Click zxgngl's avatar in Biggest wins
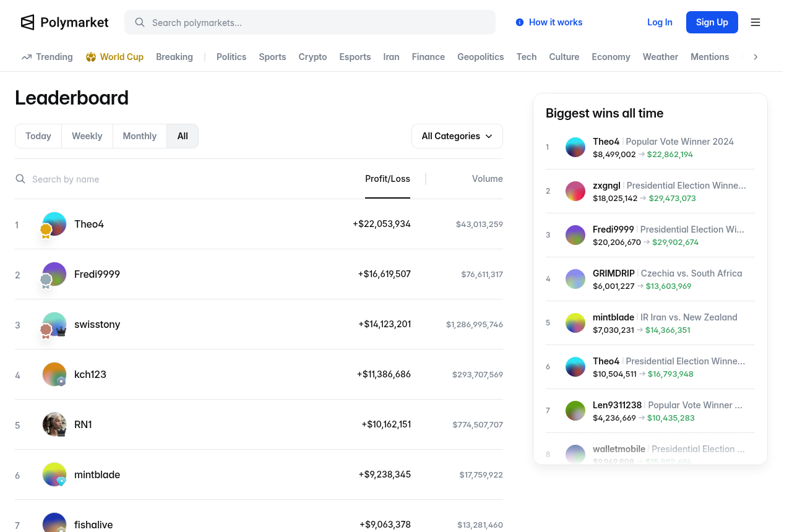 pos(575,191)
